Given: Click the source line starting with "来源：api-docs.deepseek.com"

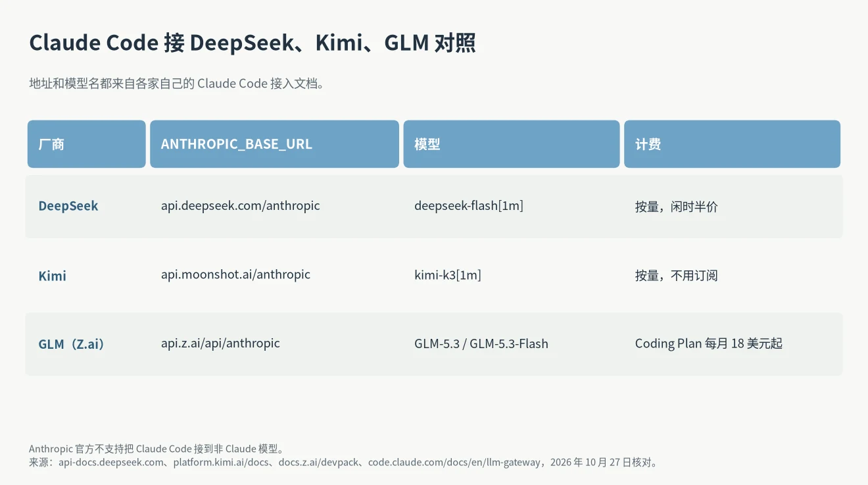Looking at the screenshot, I should tap(343, 462).
